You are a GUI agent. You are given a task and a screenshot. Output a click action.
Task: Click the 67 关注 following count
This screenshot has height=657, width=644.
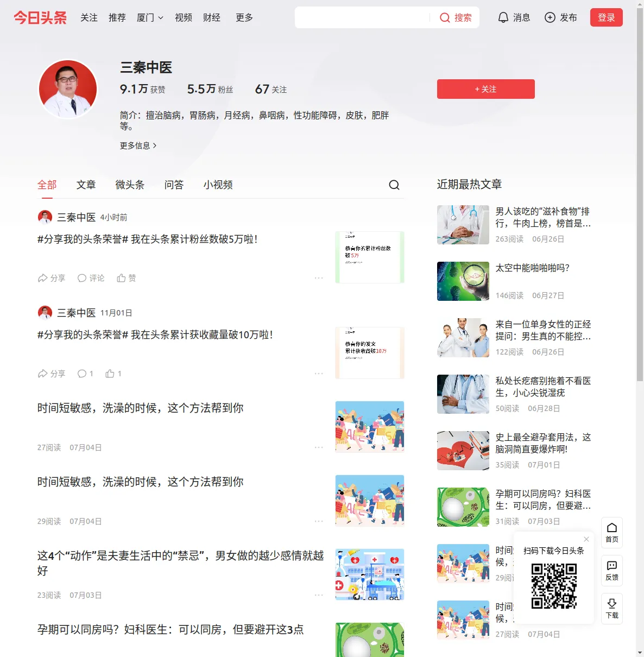point(271,89)
